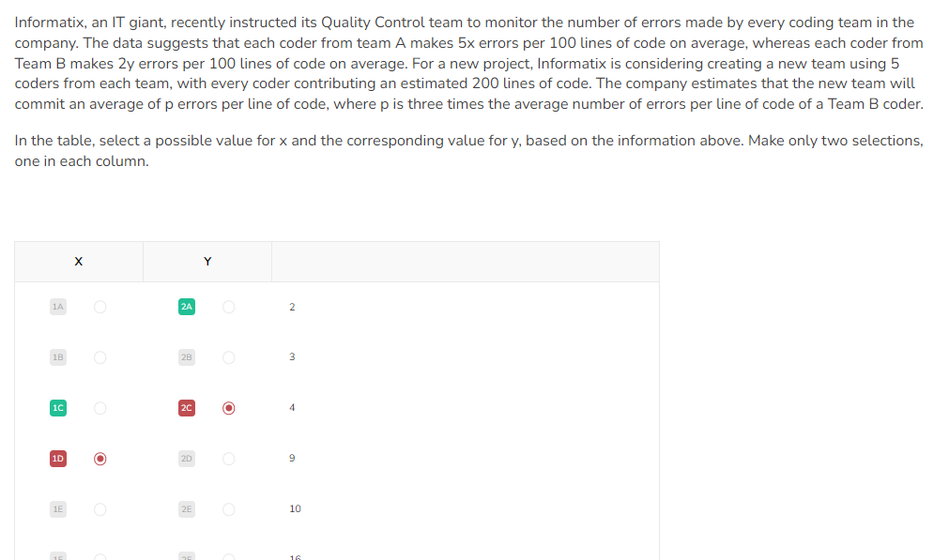
Task: Click the Y column header
Action: point(207,262)
